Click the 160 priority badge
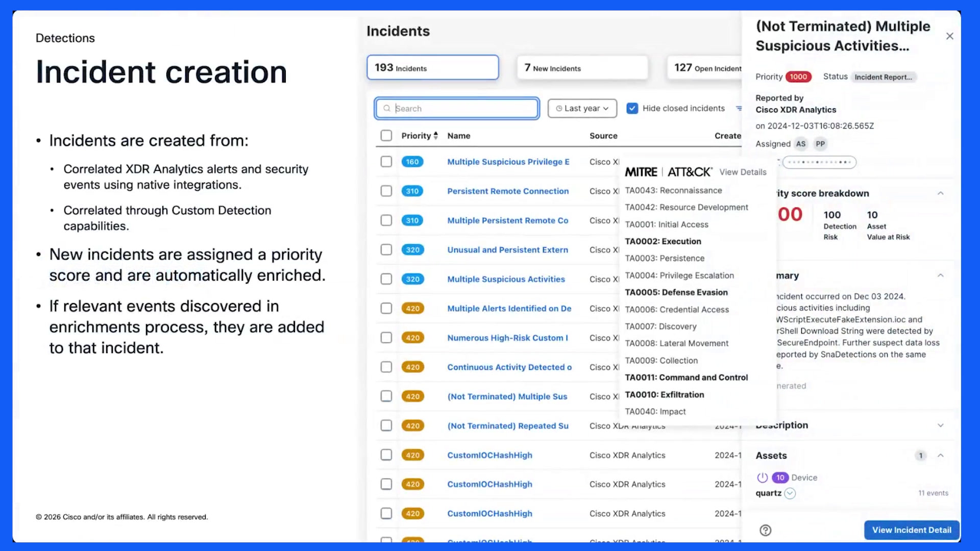 pyautogui.click(x=412, y=162)
